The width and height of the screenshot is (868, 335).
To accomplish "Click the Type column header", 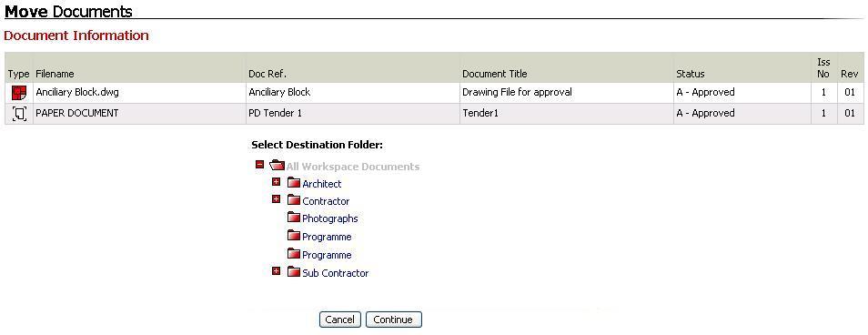I will pos(18,74).
